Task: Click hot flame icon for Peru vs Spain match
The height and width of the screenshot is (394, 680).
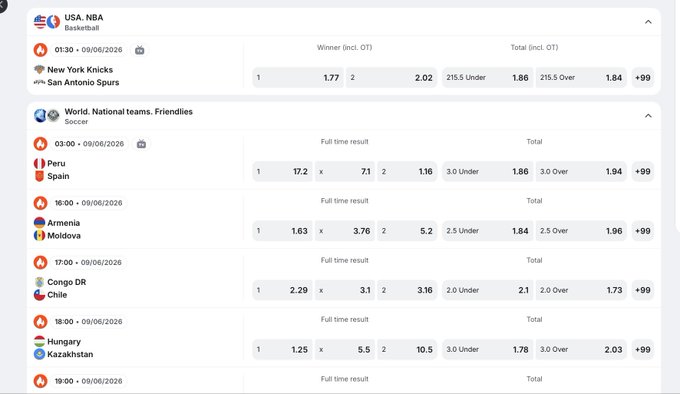Action: point(40,144)
